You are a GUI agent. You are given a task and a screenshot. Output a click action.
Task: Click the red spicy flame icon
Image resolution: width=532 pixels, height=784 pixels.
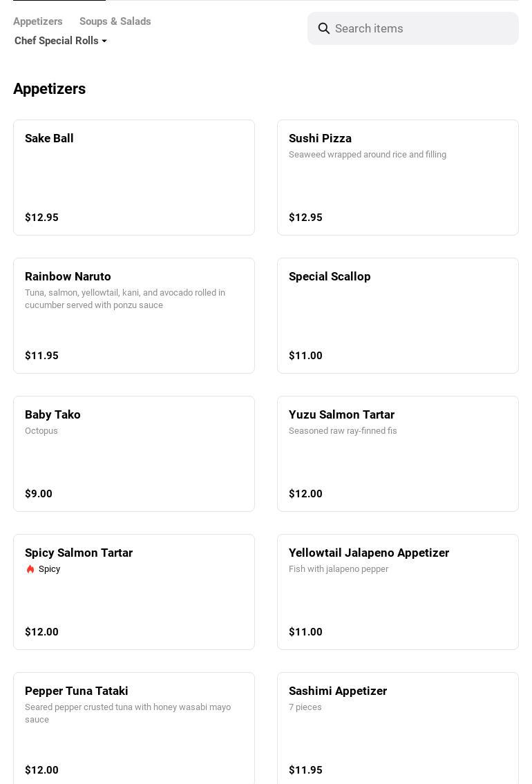(x=30, y=569)
